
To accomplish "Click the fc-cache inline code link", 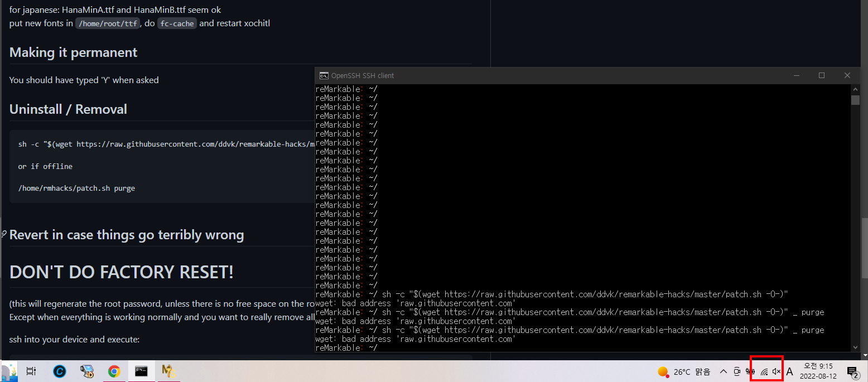I will 177,23.
